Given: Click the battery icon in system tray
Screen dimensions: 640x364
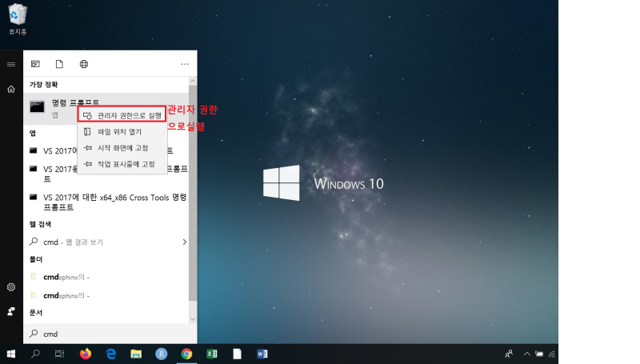Looking at the screenshot, I should coord(539,354).
